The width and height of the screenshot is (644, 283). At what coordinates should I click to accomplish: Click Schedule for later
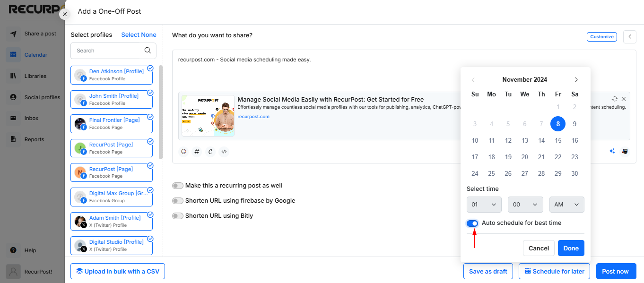(554, 271)
